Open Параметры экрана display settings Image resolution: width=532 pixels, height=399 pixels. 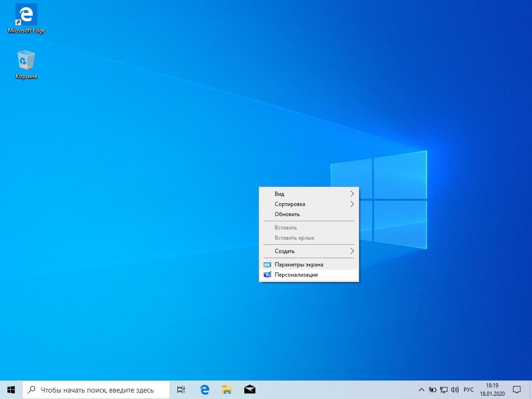309,264
